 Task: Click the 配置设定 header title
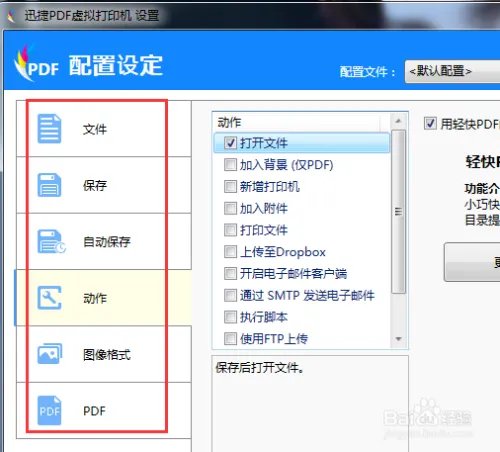[x=116, y=66]
